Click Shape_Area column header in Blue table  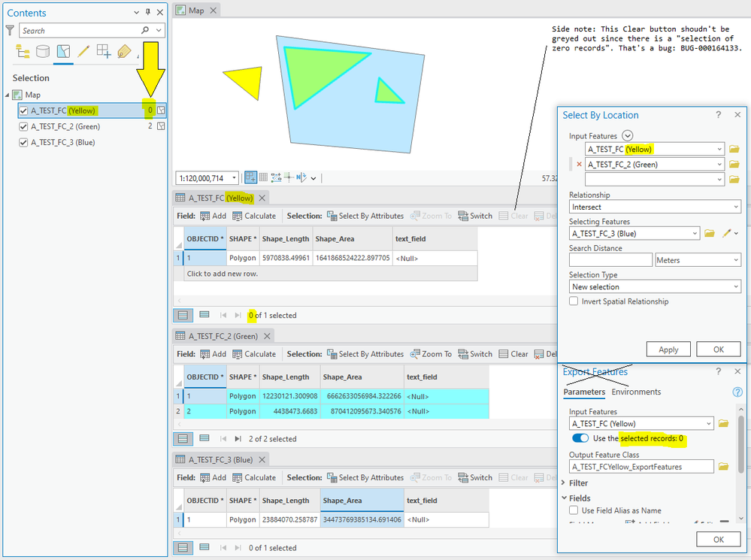pos(362,501)
